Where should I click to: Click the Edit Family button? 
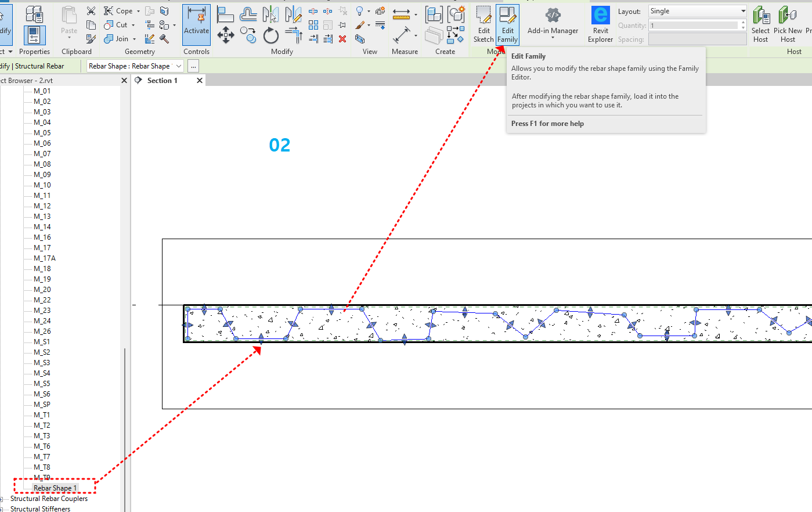coord(507,25)
